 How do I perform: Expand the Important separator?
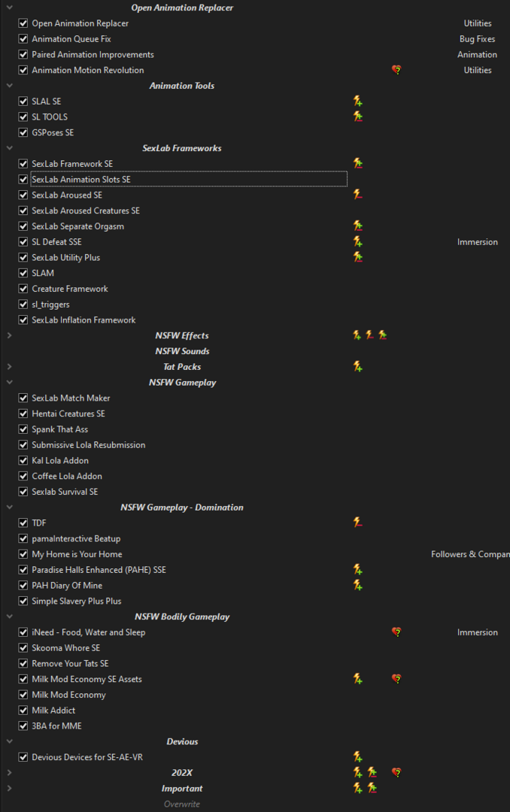click(x=9, y=788)
